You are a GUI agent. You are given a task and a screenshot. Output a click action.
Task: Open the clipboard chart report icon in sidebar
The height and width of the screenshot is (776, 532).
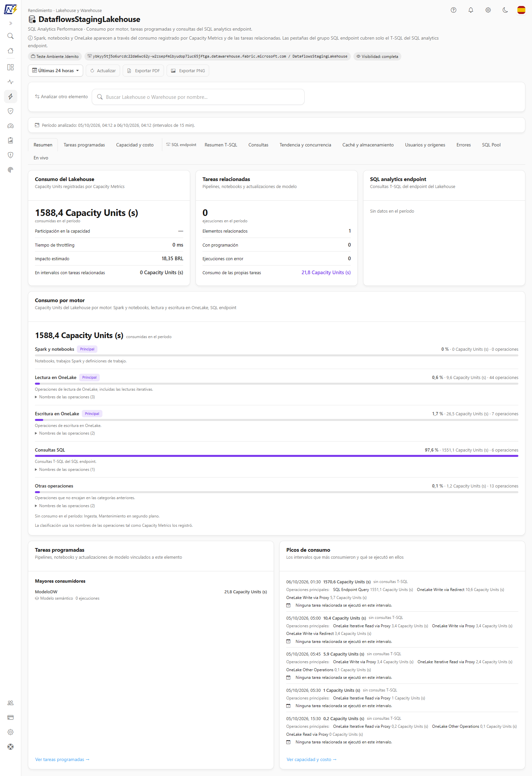(x=10, y=140)
